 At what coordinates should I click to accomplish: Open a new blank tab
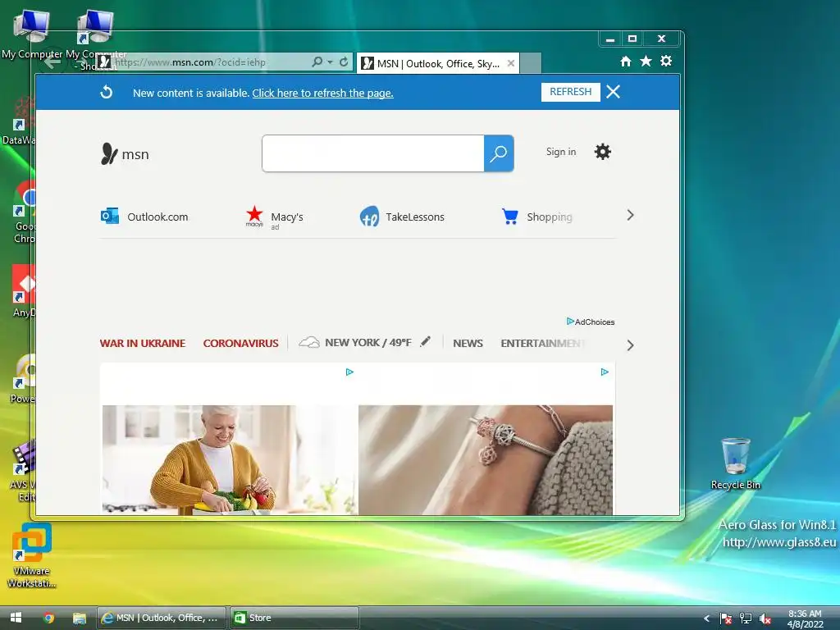[531, 63]
